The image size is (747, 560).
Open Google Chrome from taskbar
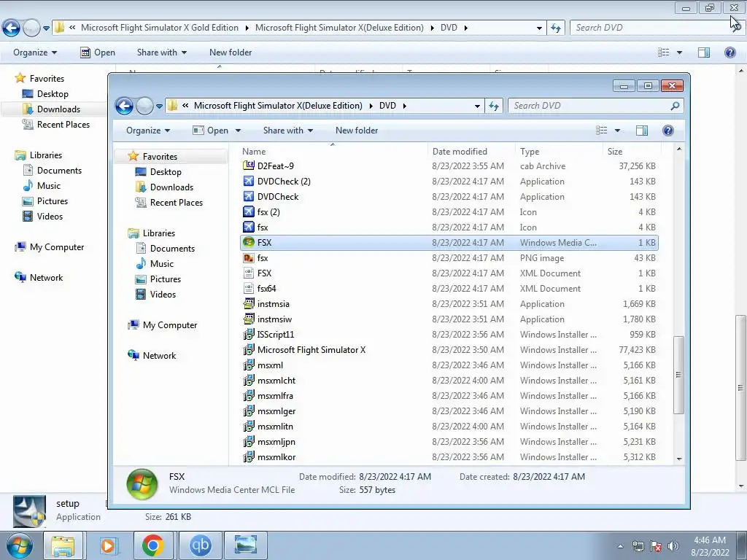(x=152, y=545)
